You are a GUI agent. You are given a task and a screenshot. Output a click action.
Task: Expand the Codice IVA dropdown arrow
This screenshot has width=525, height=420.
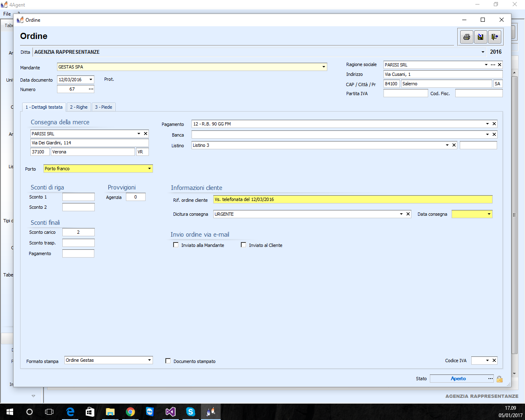(x=487, y=361)
